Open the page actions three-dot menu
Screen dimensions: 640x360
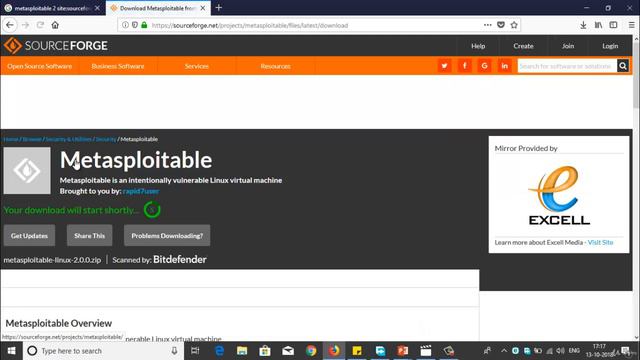(487, 25)
